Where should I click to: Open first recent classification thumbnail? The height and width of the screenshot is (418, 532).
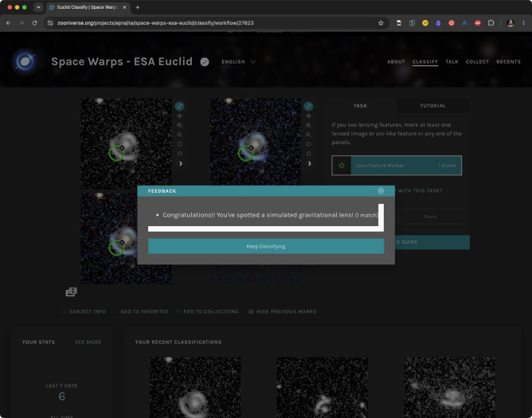pyautogui.click(x=195, y=388)
